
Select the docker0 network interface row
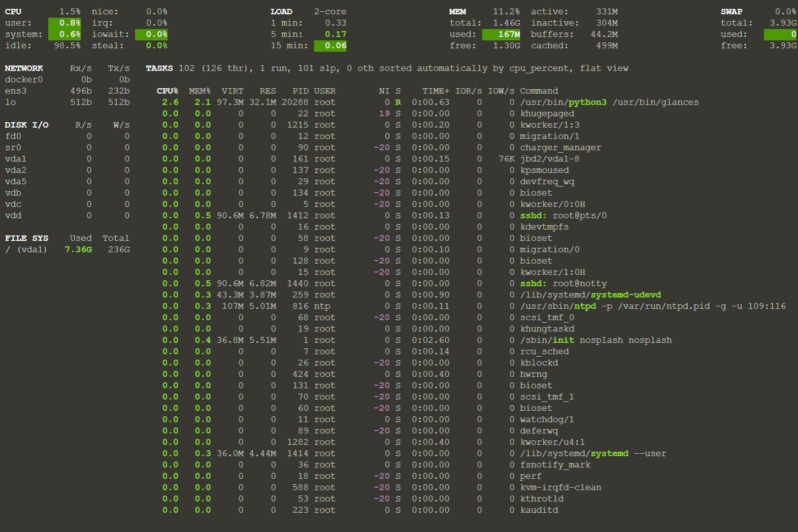(67, 79)
